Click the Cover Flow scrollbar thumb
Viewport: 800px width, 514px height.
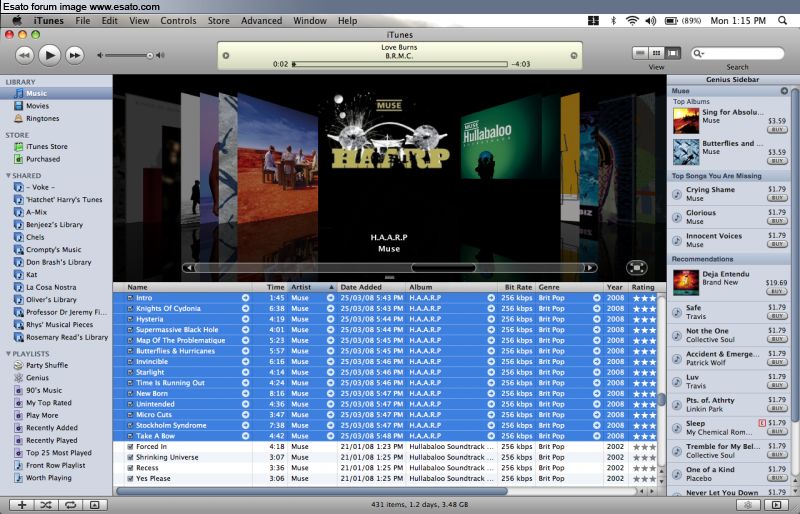coord(443,267)
